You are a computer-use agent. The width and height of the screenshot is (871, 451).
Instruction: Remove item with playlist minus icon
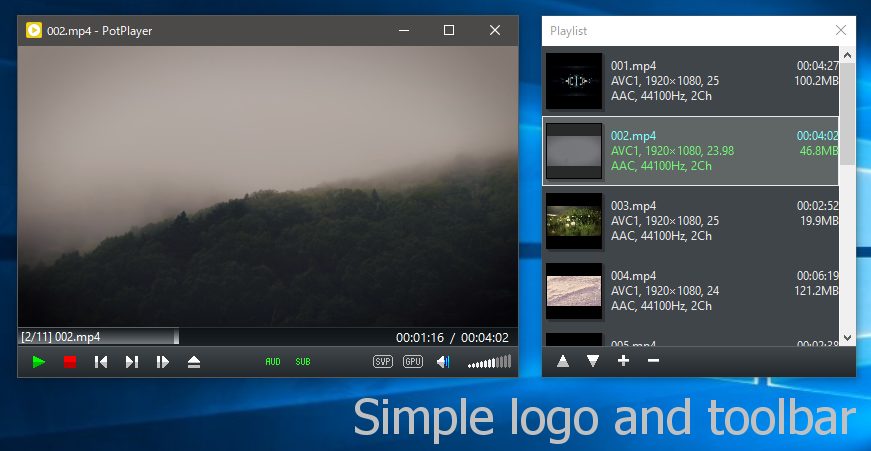(653, 361)
